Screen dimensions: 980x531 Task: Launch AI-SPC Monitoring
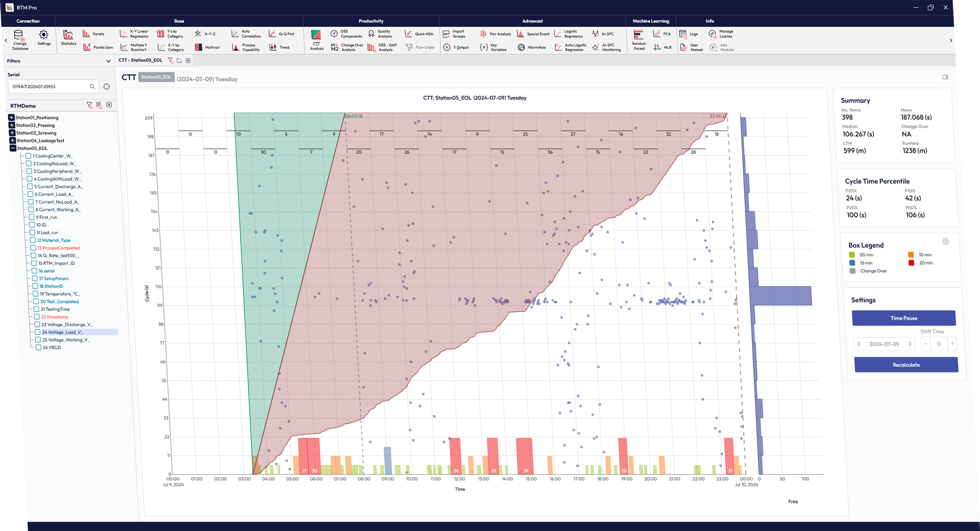(x=607, y=47)
